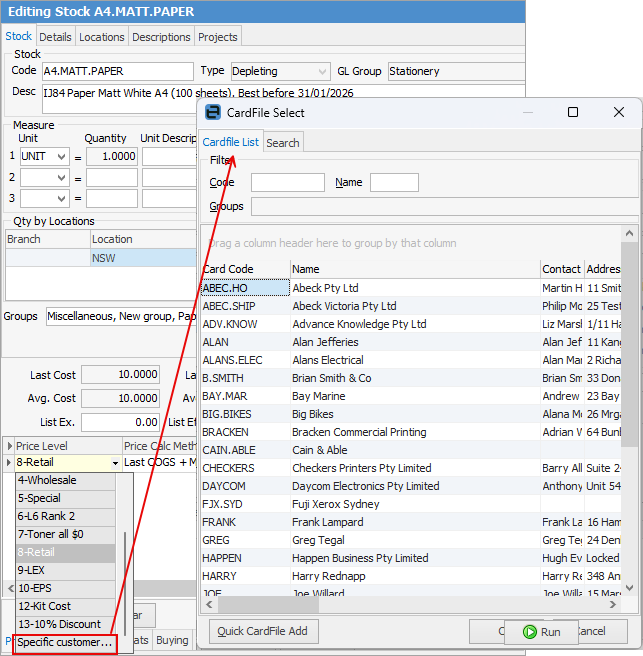643x656 pixels.
Task: Choose Specific customer price level option
Action: (x=66, y=642)
